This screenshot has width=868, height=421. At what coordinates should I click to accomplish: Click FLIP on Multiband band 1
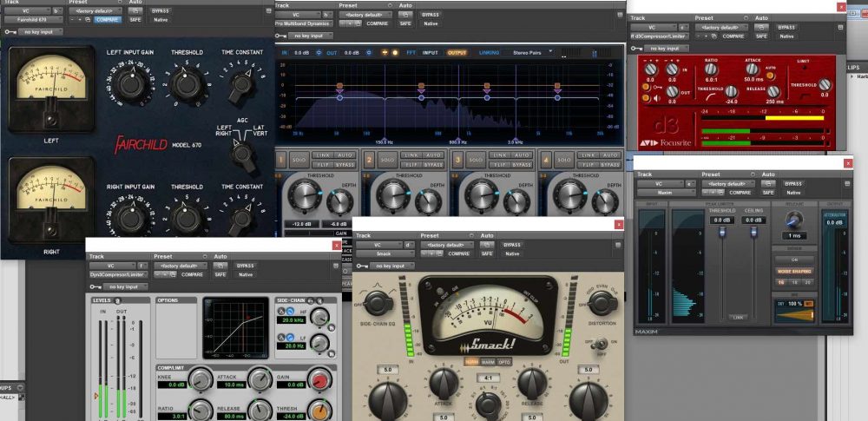[322, 165]
